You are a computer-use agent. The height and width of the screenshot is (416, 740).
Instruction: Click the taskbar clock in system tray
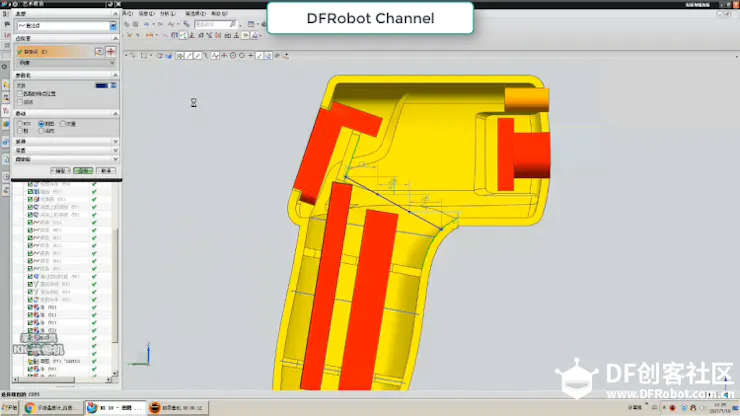[720, 408]
